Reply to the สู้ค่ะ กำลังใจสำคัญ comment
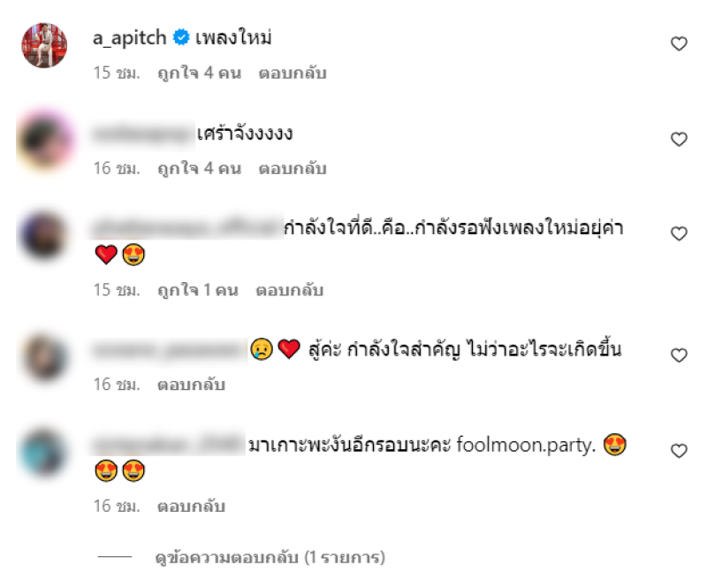This screenshot has width=707, height=588. [191, 385]
